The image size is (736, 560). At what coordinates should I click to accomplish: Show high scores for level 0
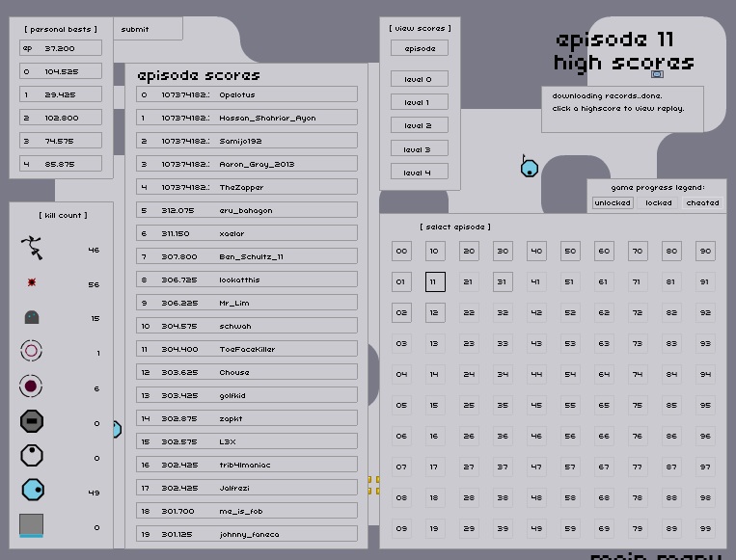click(x=419, y=79)
